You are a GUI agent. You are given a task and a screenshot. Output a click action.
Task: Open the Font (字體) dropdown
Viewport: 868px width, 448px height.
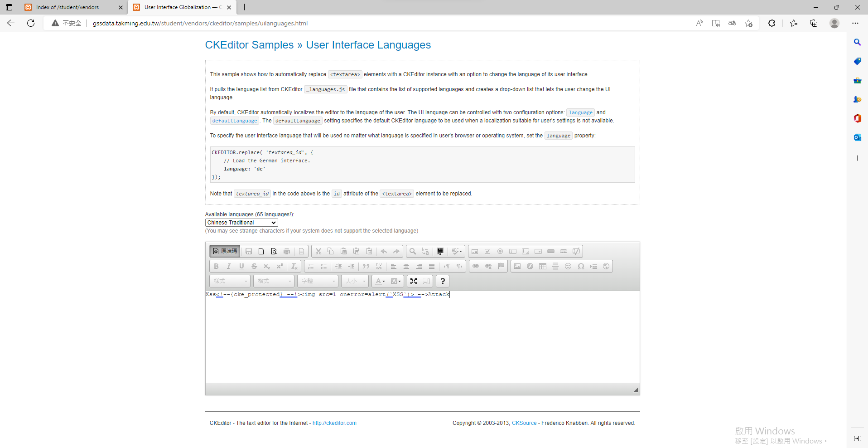tap(318, 281)
